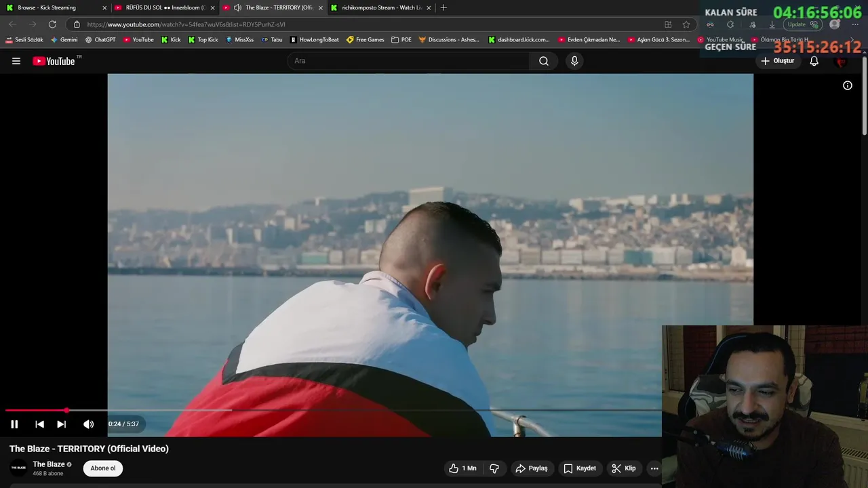Screen dimensions: 868x488
Task: Close the Browse - Kick Streaming tab
Action: click(104, 8)
